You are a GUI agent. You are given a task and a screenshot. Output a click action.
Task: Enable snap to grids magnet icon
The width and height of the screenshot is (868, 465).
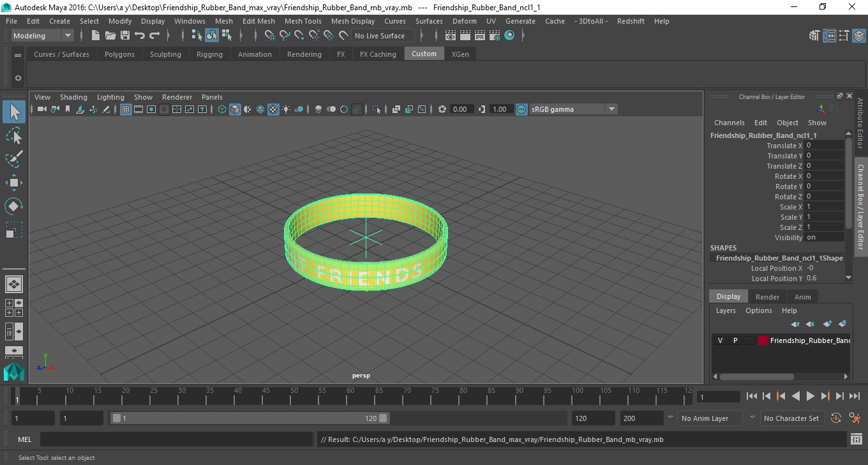(x=270, y=36)
